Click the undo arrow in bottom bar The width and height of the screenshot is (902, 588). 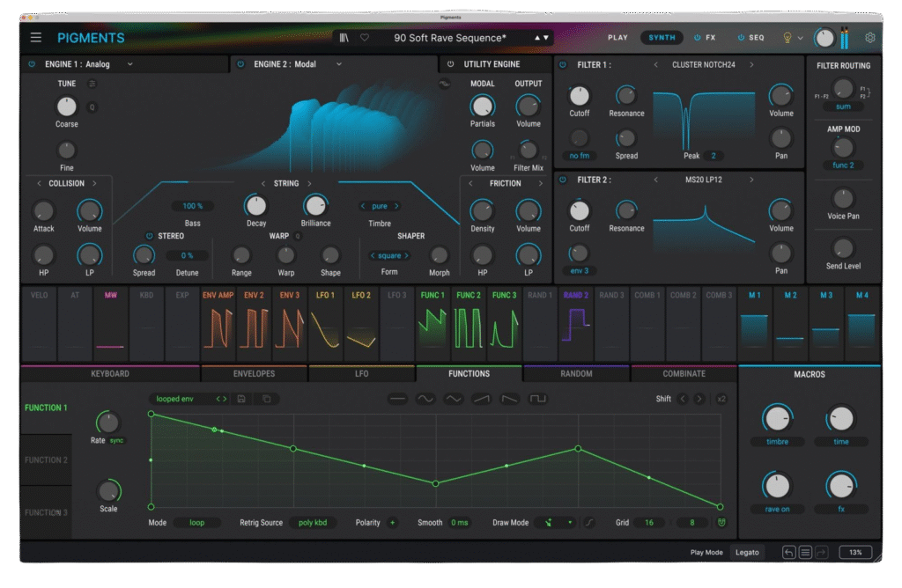pyautogui.click(x=788, y=553)
